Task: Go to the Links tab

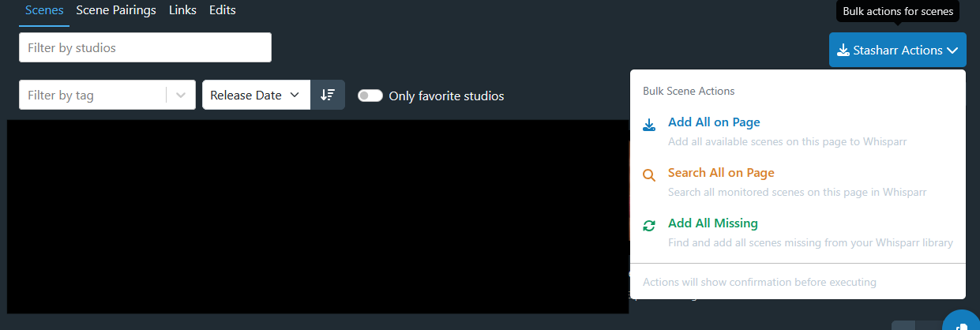Action: 182,10
